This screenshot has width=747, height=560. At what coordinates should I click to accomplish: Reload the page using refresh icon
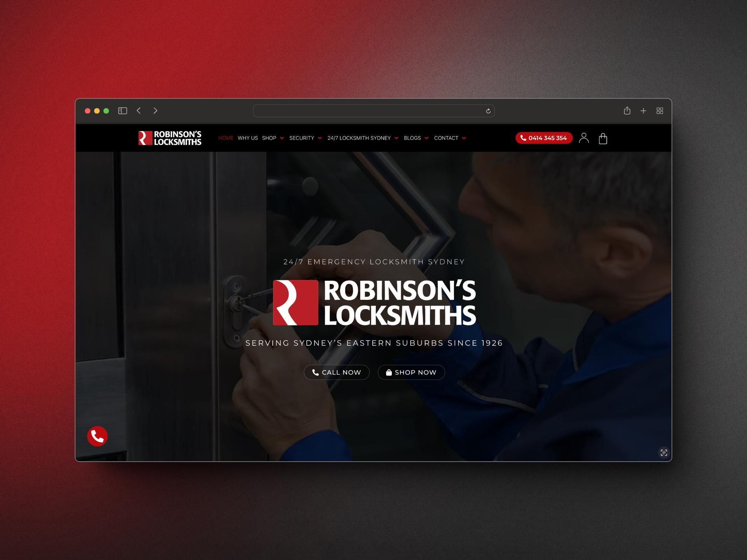[x=488, y=111]
